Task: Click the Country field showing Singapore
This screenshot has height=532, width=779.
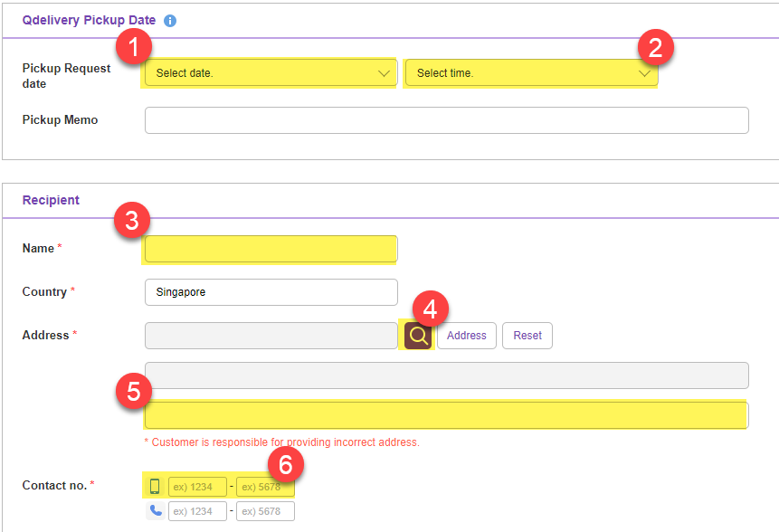Action: (x=271, y=292)
